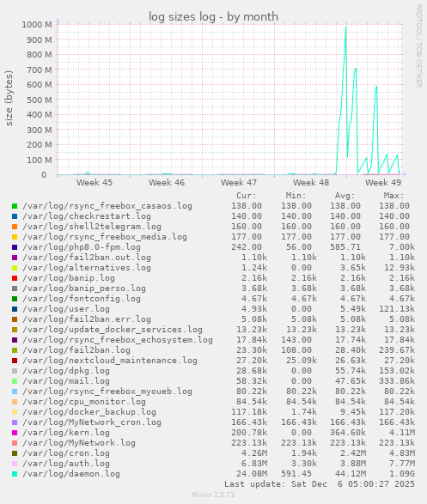Click the tallest daemon.log peak in the graph

click(346, 27)
